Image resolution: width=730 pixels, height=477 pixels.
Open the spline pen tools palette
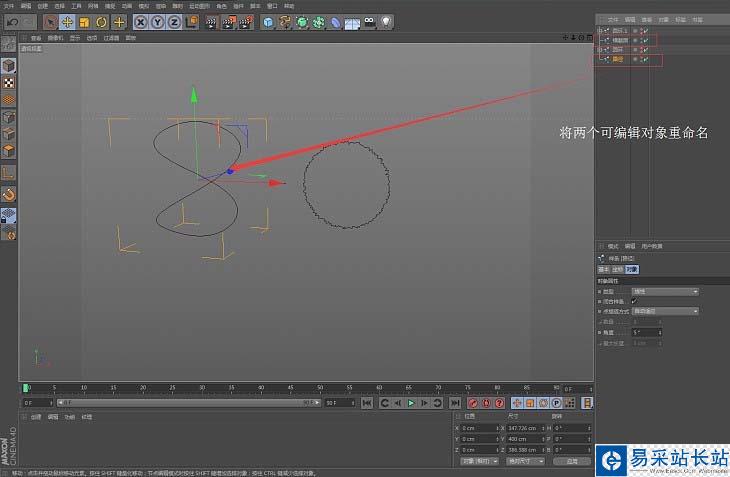tap(285, 22)
